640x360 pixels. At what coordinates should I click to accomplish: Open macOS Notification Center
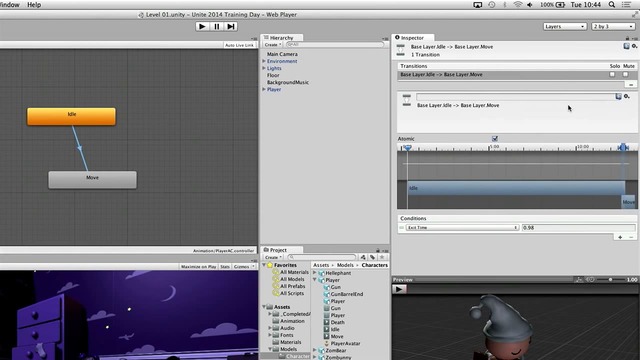point(627,4)
